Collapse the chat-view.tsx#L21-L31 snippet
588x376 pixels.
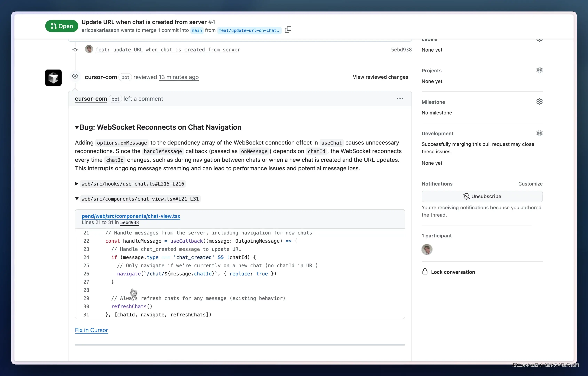coord(77,199)
